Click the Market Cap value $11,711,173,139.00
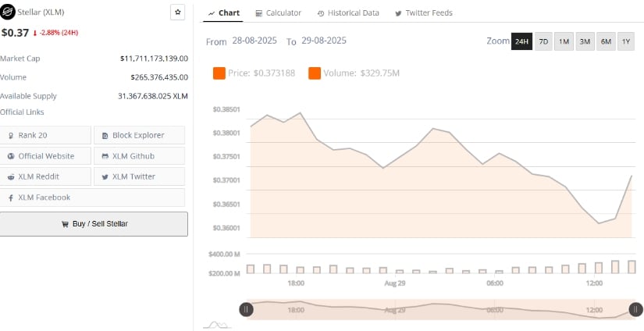Viewport: 644px width, 331px height. [x=154, y=59]
